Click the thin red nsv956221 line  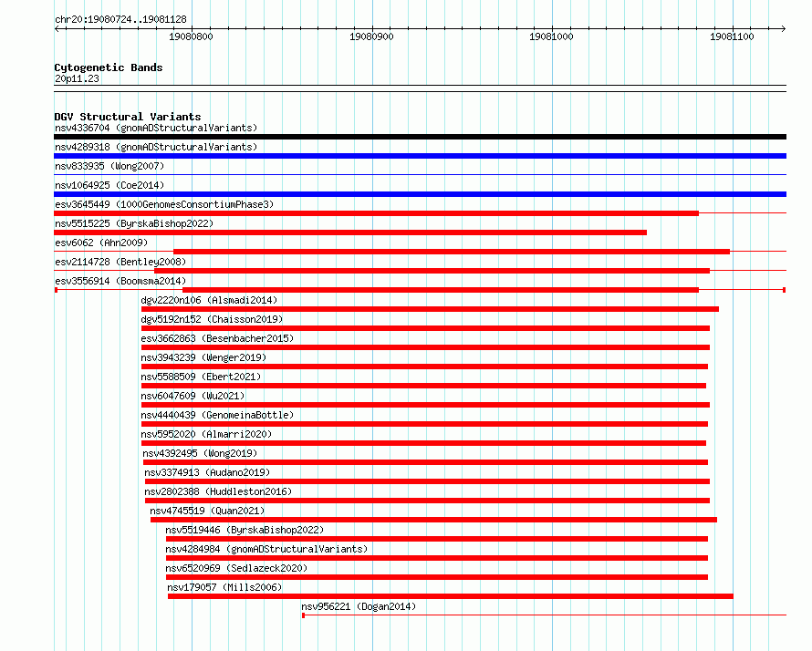pyautogui.click(x=545, y=615)
